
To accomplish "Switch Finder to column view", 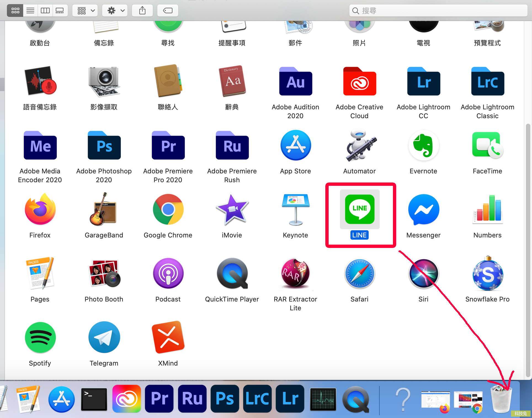I will (x=45, y=10).
